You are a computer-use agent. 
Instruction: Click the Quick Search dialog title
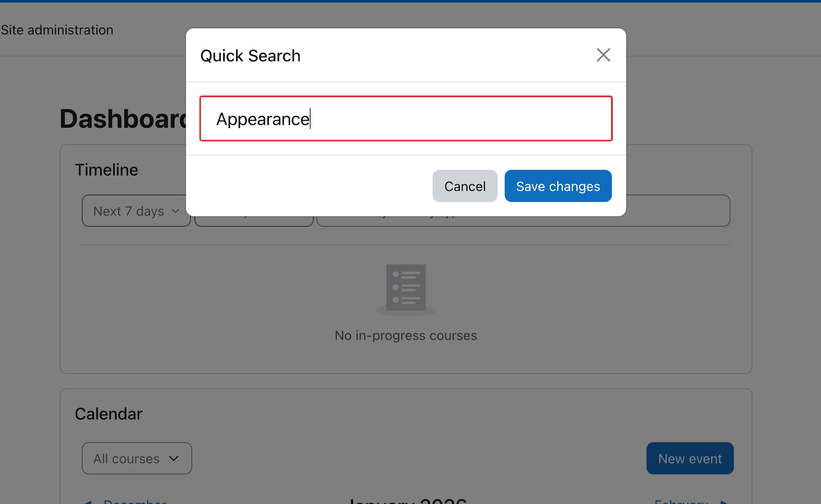250,55
